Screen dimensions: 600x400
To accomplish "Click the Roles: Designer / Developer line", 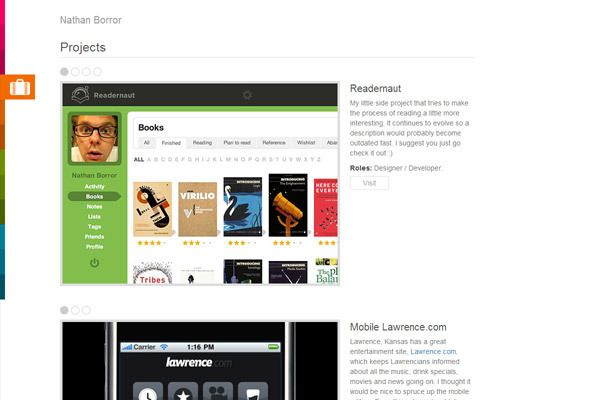I will 396,168.
